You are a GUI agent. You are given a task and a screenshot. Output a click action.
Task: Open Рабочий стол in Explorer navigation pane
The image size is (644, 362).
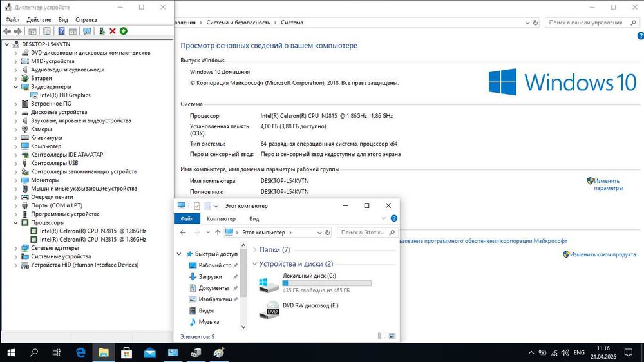coord(215,265)
